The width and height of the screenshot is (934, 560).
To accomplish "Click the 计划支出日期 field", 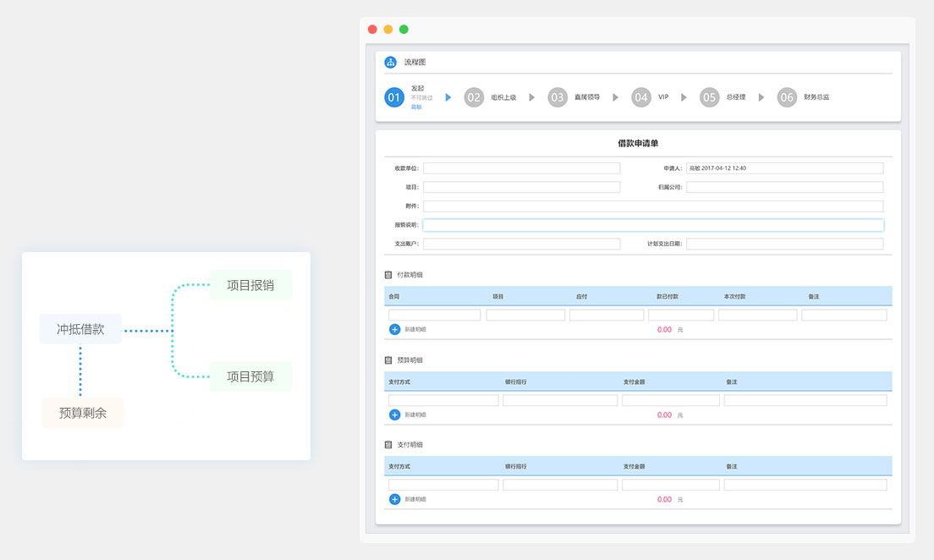I will coord(784,244).
